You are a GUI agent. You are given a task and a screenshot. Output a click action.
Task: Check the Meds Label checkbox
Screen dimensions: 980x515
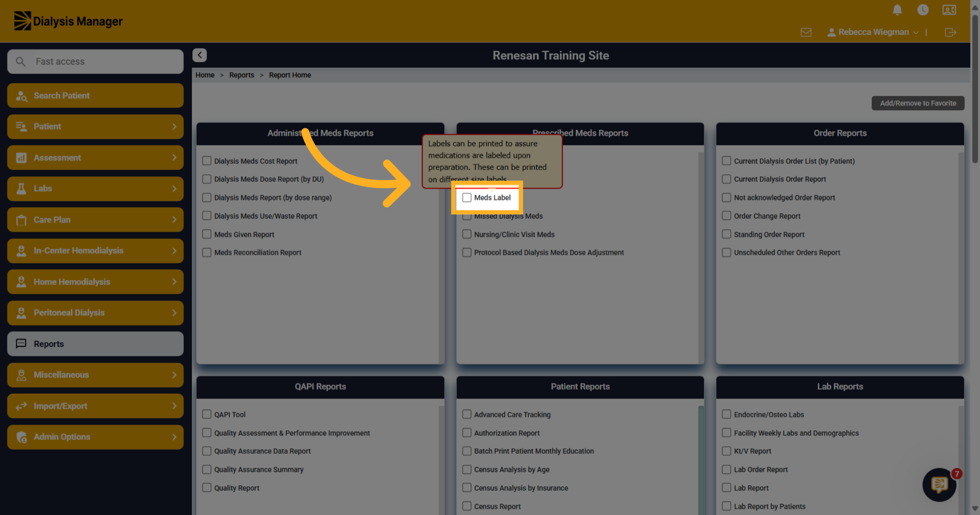coord(467,198)
